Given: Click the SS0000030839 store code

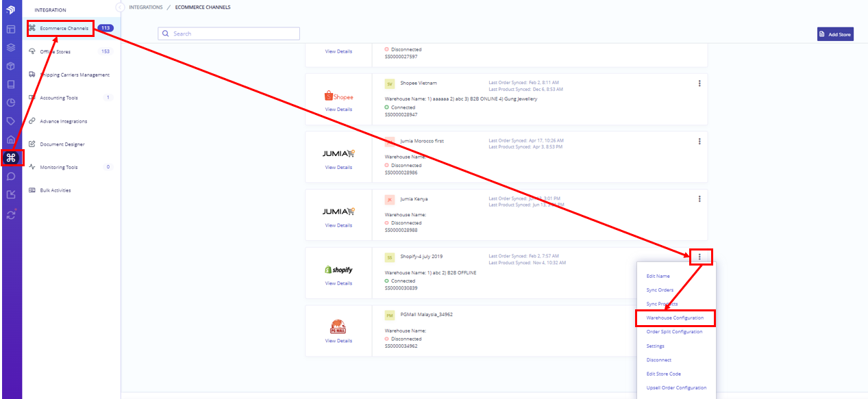Looking at the screenshot, I should tap(401, 288).
